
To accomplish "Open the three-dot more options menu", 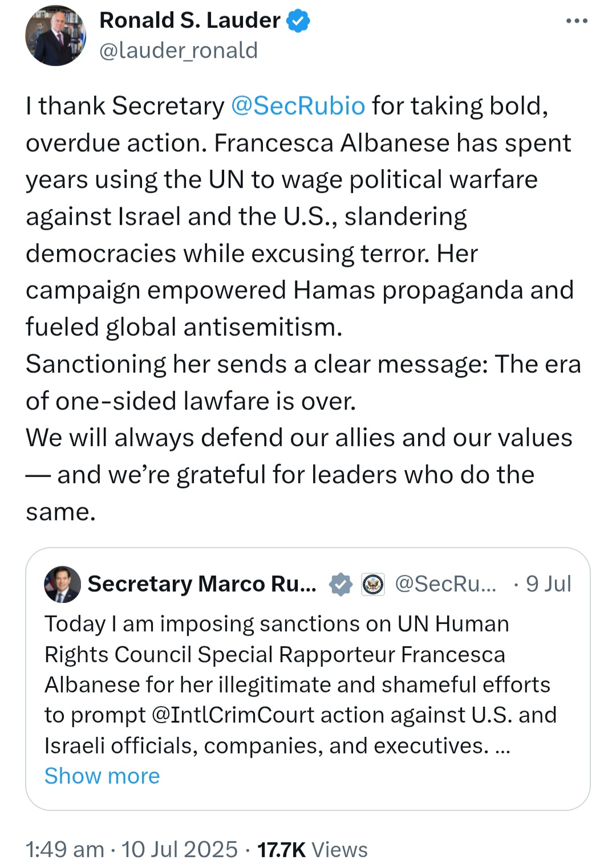I will click(577, 21).
